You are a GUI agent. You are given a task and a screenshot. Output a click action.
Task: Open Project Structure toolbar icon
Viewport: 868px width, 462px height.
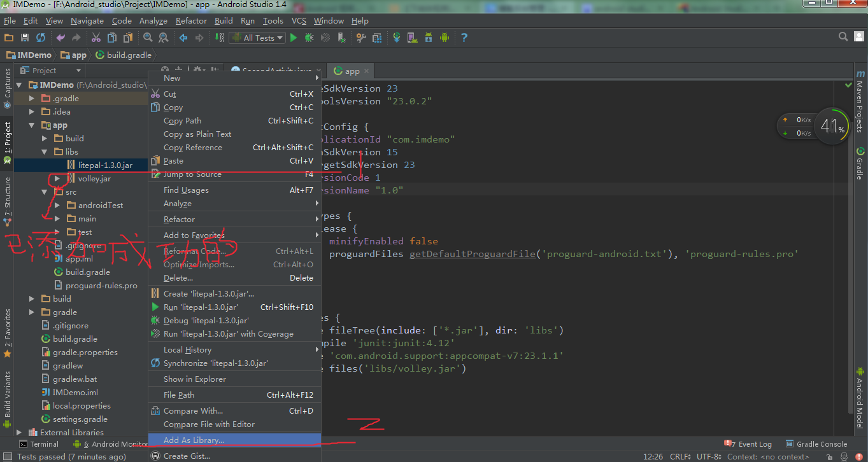377,38
